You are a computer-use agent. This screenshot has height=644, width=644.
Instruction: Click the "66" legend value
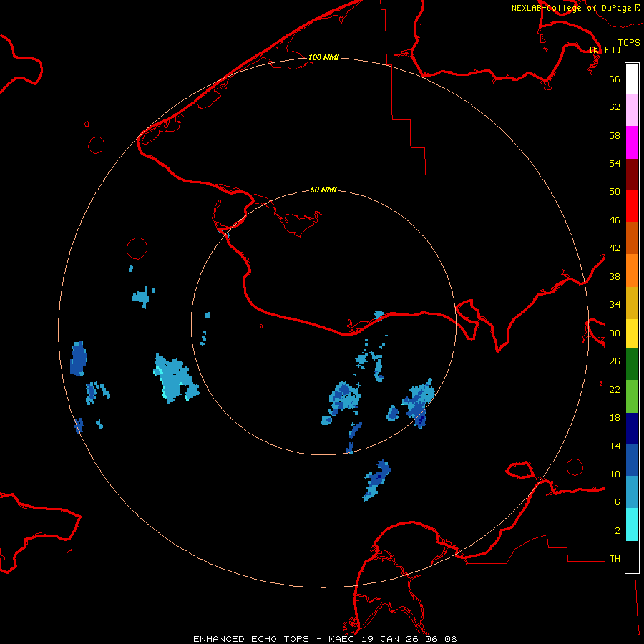click(x=615, y=79)
